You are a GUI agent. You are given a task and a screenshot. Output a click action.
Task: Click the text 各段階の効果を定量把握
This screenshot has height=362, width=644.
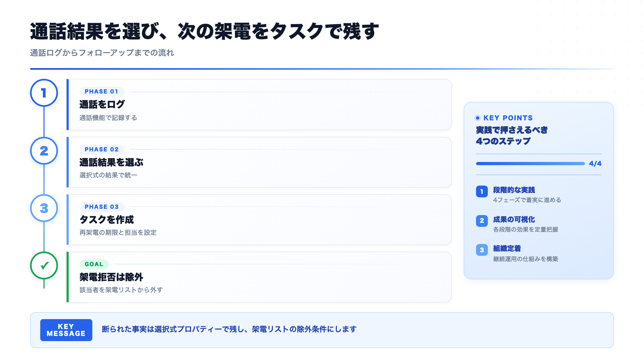click(526, 230)
